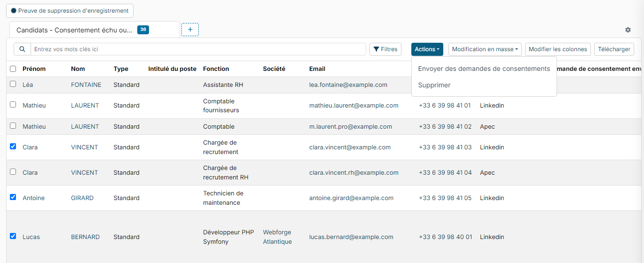This screenshot has height=263, width=644.
Task: Open the settings gear icon
Action: (628, 30)
